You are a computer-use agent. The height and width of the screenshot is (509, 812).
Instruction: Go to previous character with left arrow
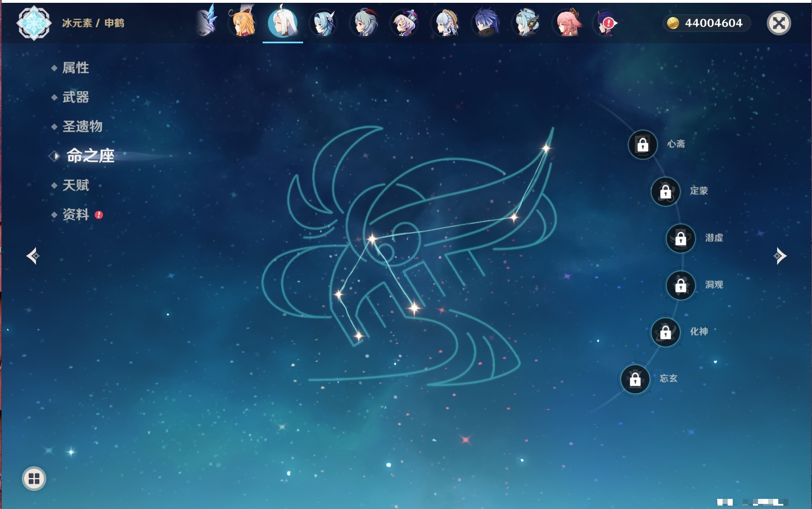pos(33,256)
